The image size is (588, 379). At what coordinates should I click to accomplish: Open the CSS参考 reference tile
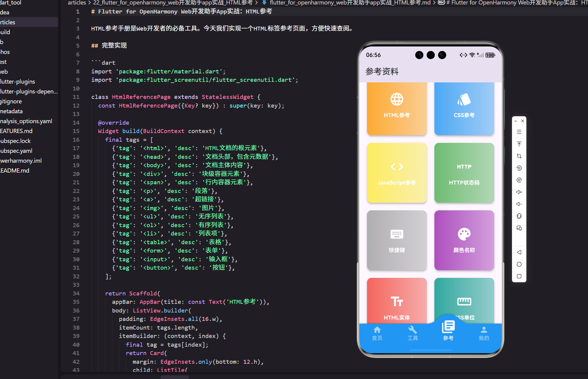tap(464, 109)
